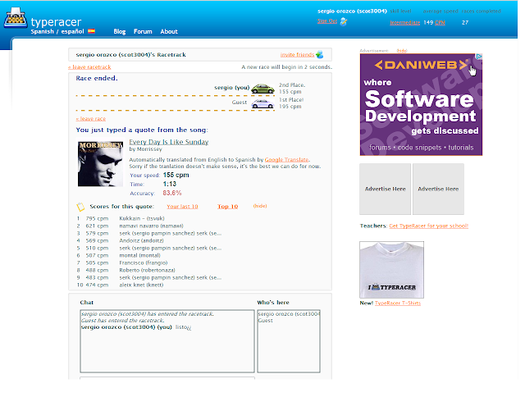Click the leave racetrack link
Image resolution: width=525 pixels, height=420 pixels.
click(x=89, y=67)
